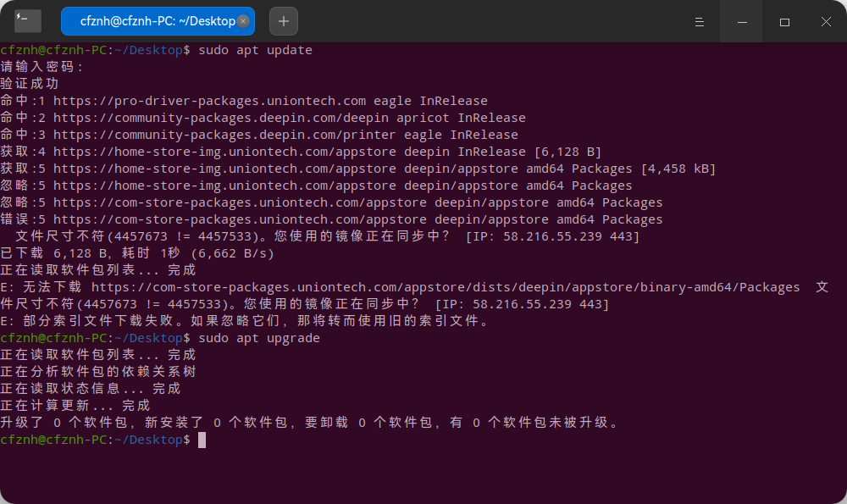Click the 验证成功 status line
Screen dimensions: 847x504
(30, 84)
